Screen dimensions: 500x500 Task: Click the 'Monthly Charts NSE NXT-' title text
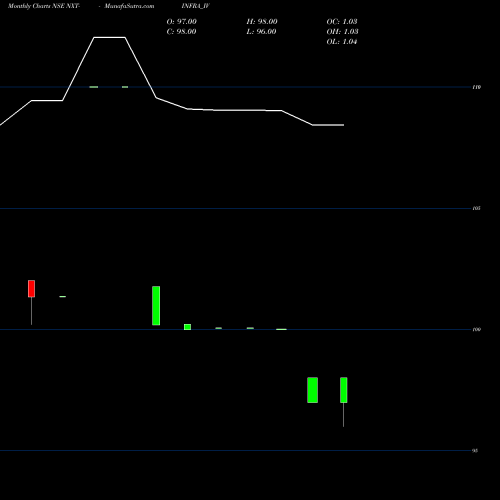(44, 6)
